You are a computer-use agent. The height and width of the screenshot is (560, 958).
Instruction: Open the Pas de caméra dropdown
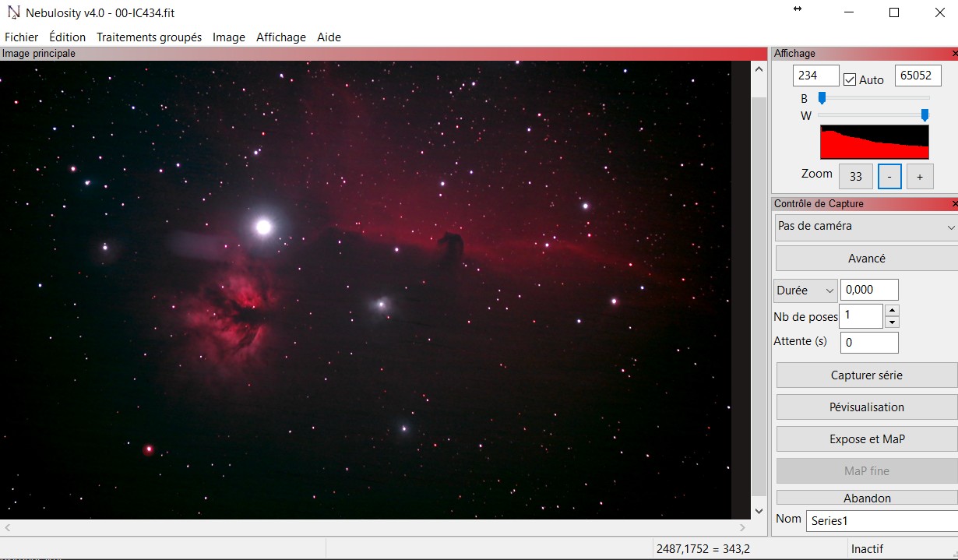tap(866, 227)
